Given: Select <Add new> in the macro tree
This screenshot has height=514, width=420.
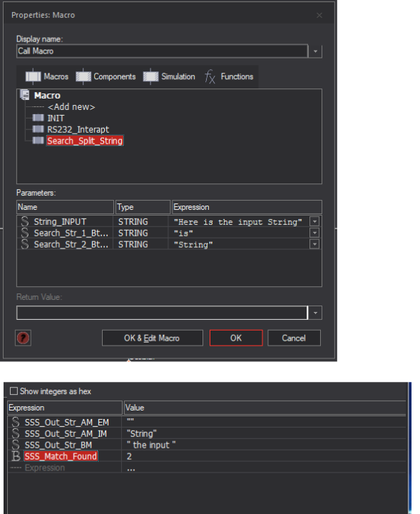Looking at the screenshot, I should click(x=71, y=107).
